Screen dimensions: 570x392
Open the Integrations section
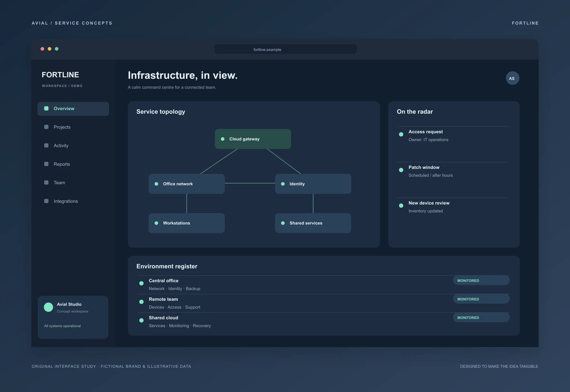[73, 201]
